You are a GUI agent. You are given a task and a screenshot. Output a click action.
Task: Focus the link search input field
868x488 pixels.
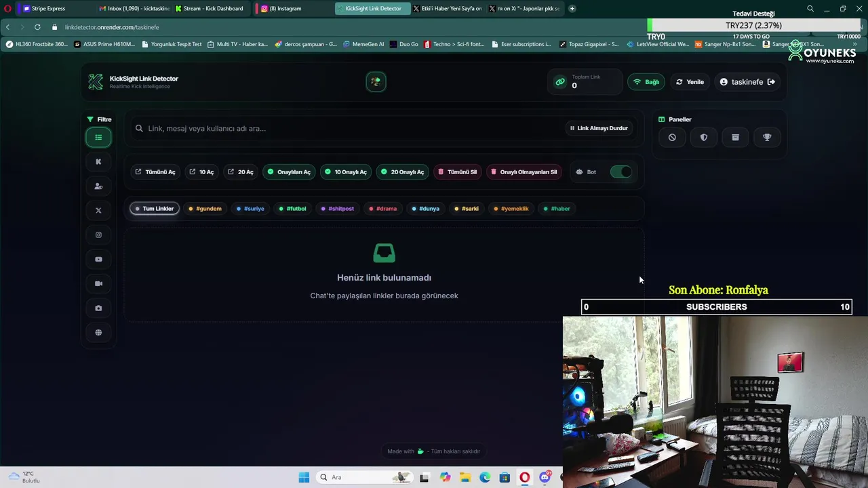click(346, 128)
